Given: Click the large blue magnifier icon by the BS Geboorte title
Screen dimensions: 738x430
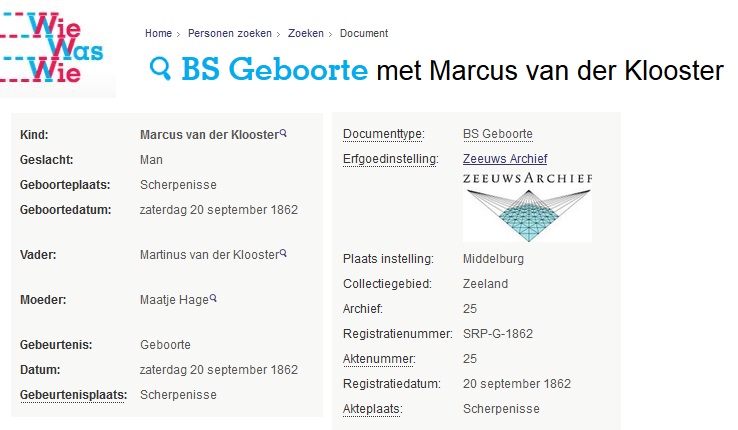Looking at the screenshot, I should point(160,69).
